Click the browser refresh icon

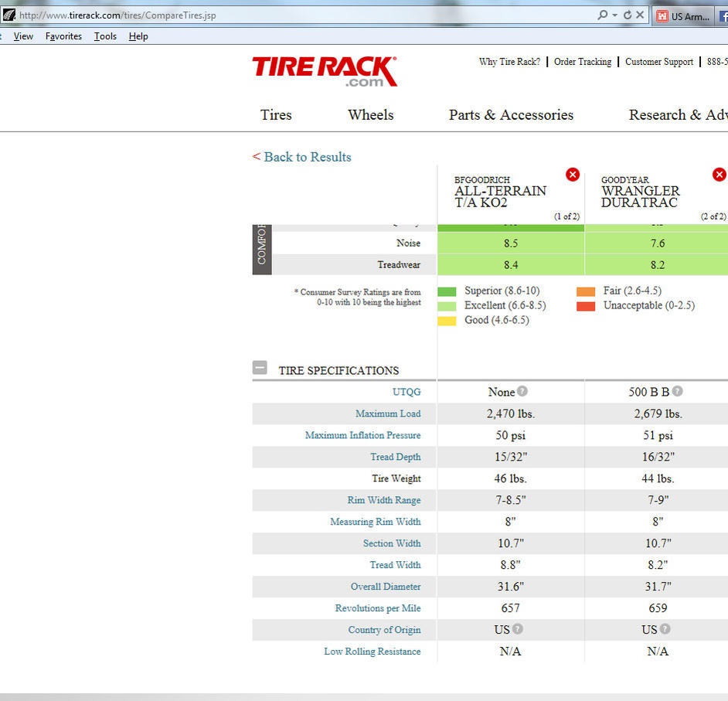628,15
